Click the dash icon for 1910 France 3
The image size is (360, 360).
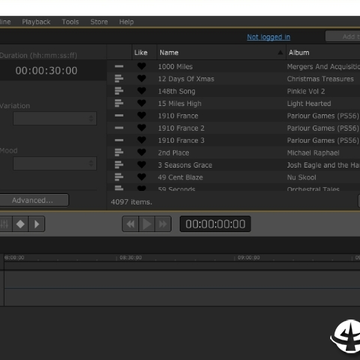click(x=119, y=140)
